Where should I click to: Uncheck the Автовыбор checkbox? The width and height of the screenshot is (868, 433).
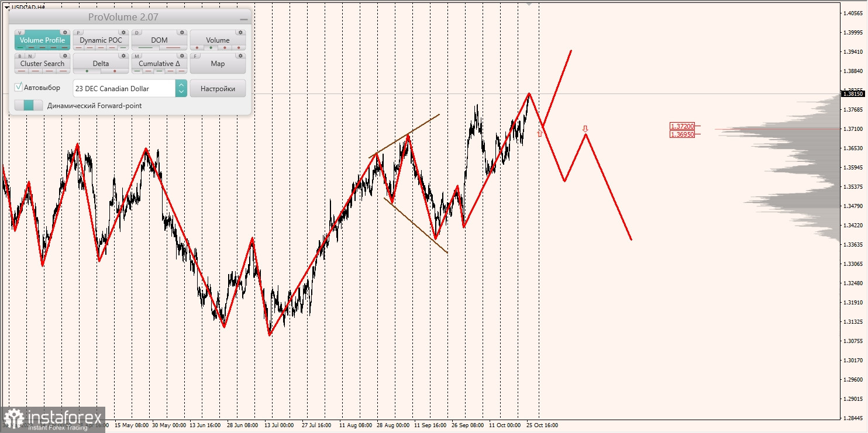[x=19, y=86]
